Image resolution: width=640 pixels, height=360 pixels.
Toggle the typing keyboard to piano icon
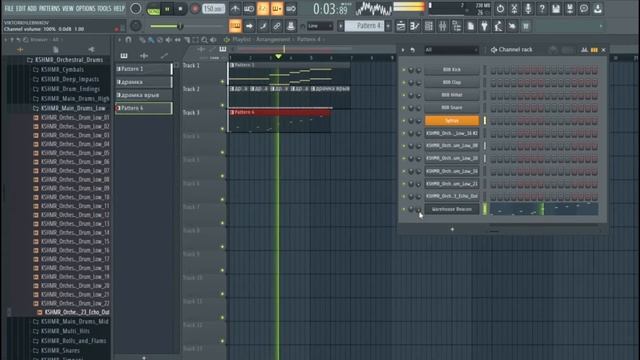pos(235,26)
